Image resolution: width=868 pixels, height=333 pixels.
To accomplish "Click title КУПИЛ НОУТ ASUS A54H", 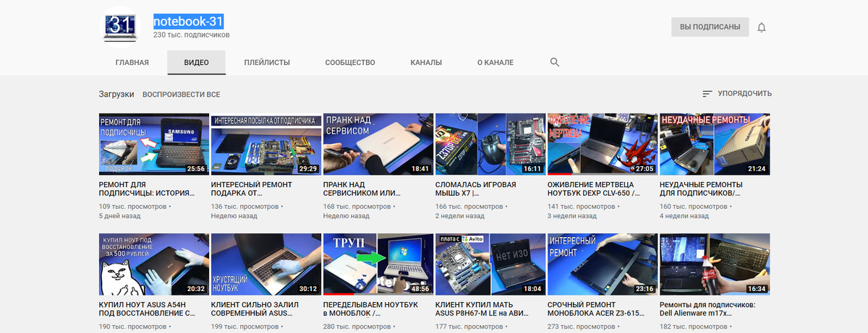I will tap(147, 309).
